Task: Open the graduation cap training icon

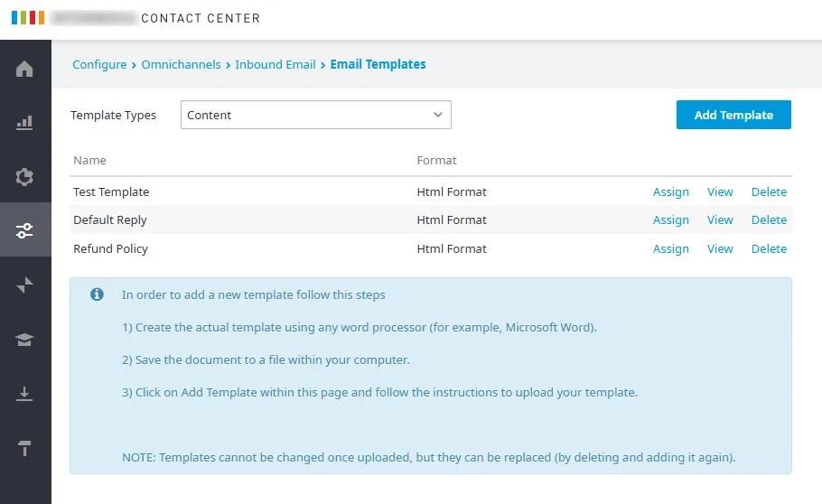Action: pos(24,340)
